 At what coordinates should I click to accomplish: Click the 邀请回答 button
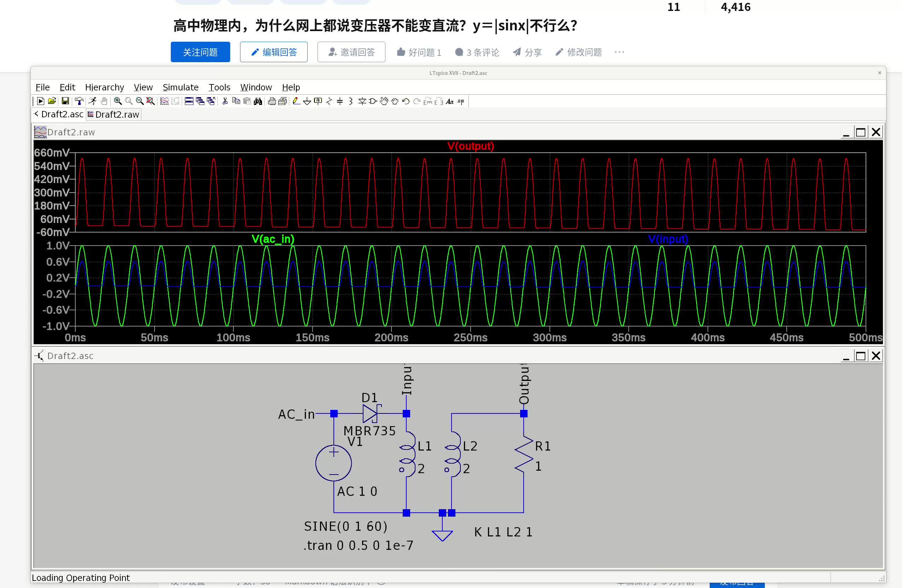tap(351, 52)
